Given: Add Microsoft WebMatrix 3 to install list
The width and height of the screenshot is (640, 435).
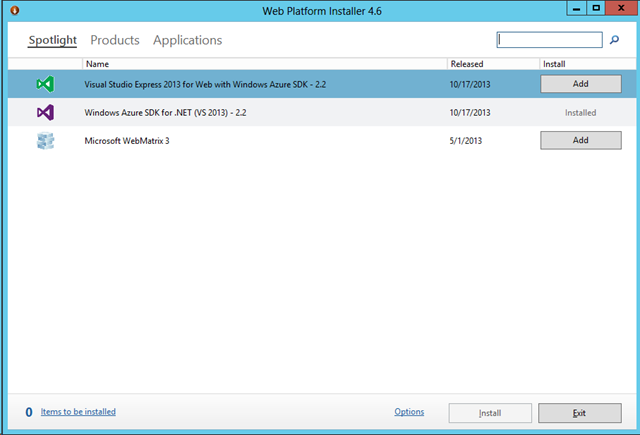Looking at the screenshot, I should pyautogui.click(x=580, y=141).
